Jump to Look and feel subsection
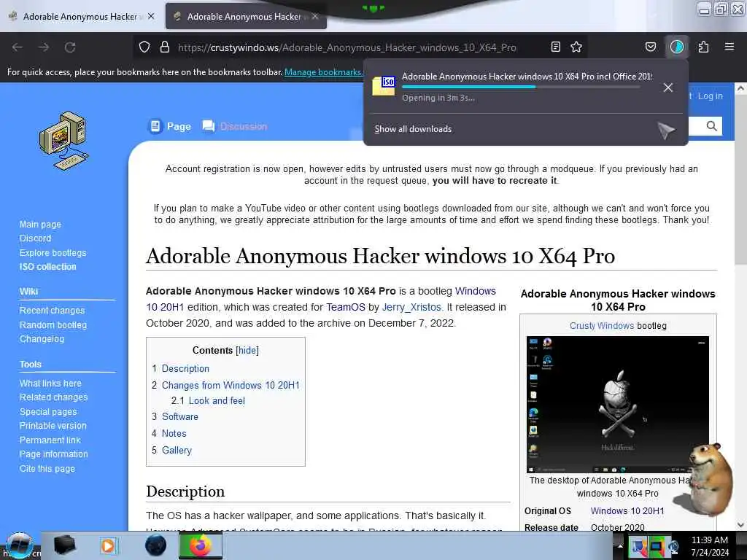Image resolution: width=747 pixels, height=560 pixels. 217,401
